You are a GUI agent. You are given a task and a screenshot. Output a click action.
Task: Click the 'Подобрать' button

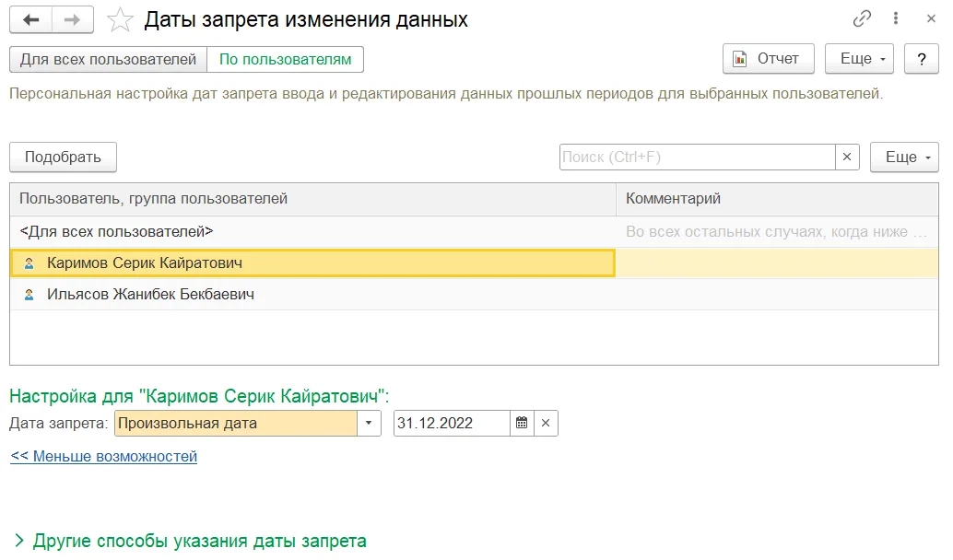(x=63, y=157)
